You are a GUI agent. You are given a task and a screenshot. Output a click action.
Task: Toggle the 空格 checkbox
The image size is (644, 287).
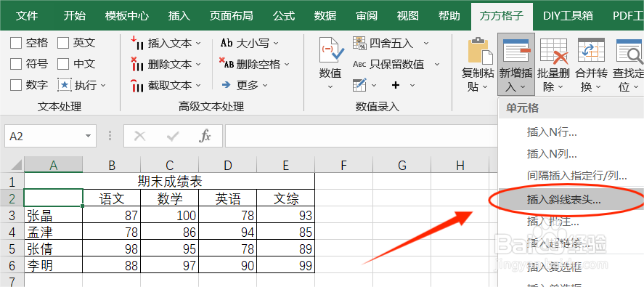click(16, 43)
